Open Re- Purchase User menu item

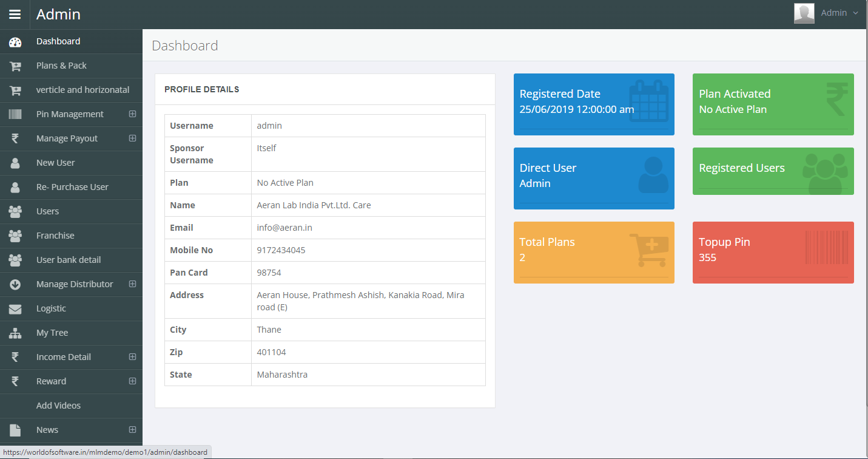(71, 187)
